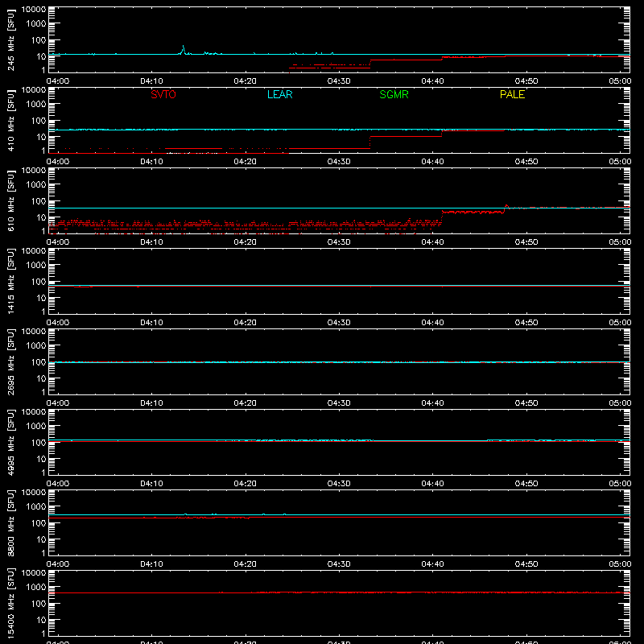Select the 1415 MHz [SFU] axis label
The height and width of the screenshot is (644, 644).
[10, 281]
